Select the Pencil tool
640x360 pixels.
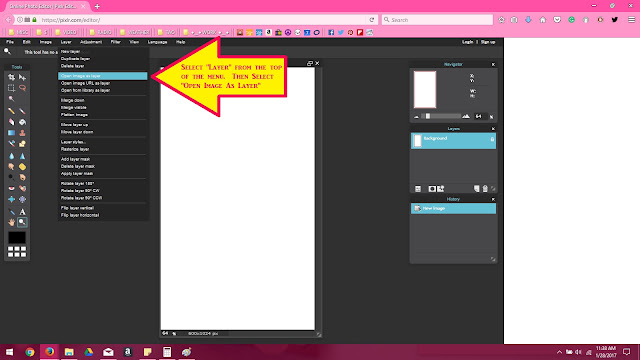pos(11,111)
